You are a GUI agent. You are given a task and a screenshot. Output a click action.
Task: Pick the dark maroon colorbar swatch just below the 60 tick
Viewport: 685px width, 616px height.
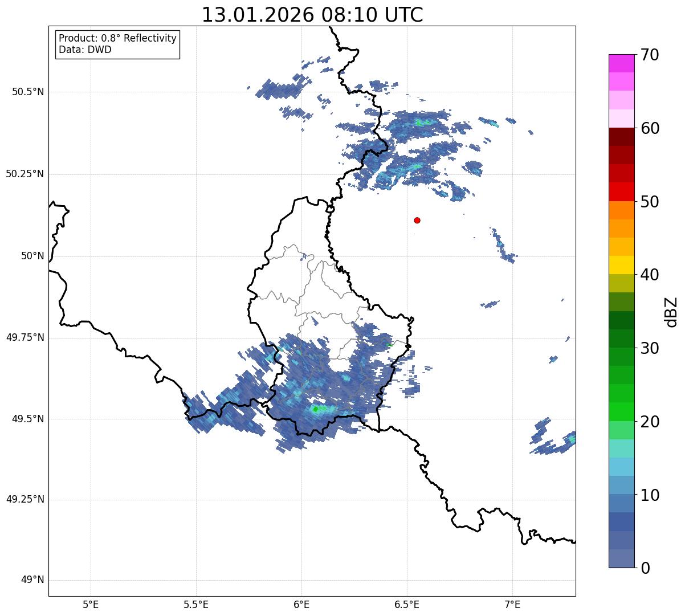621,137
